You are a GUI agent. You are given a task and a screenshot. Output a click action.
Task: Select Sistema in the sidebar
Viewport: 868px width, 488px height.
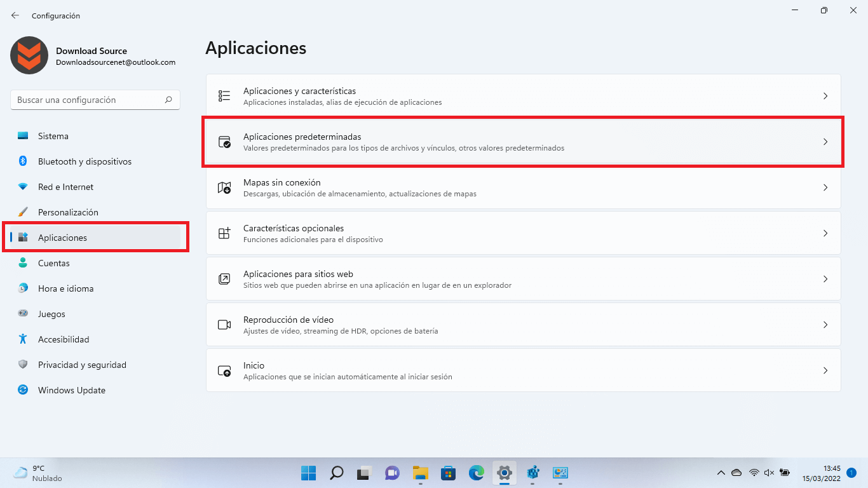95,136
